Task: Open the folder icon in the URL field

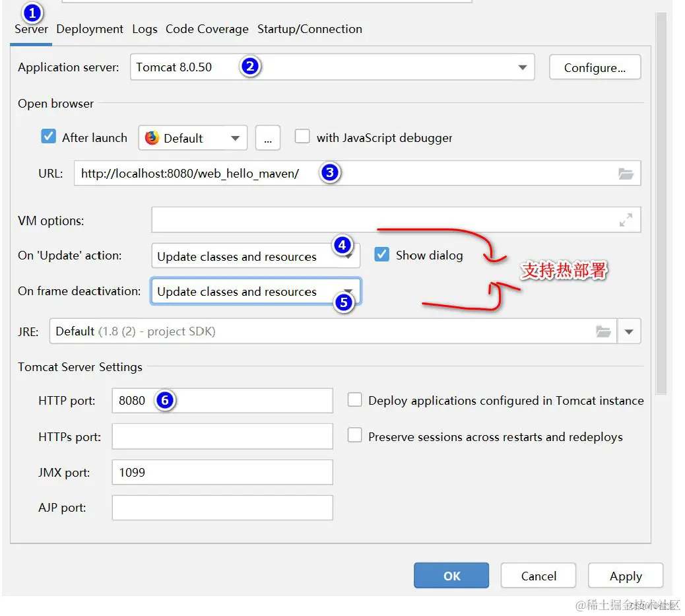Action: (626, 174)
